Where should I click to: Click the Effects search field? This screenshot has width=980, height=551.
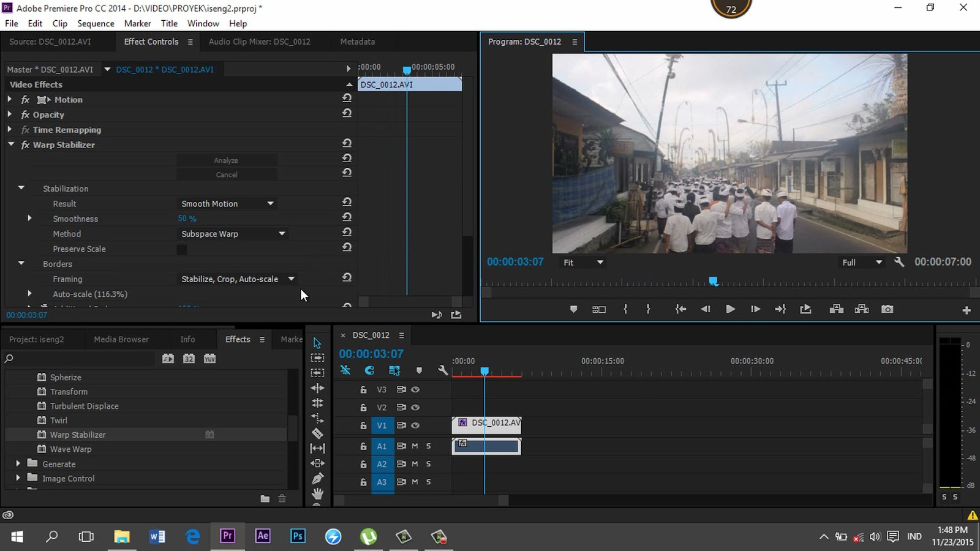[80, 359]
